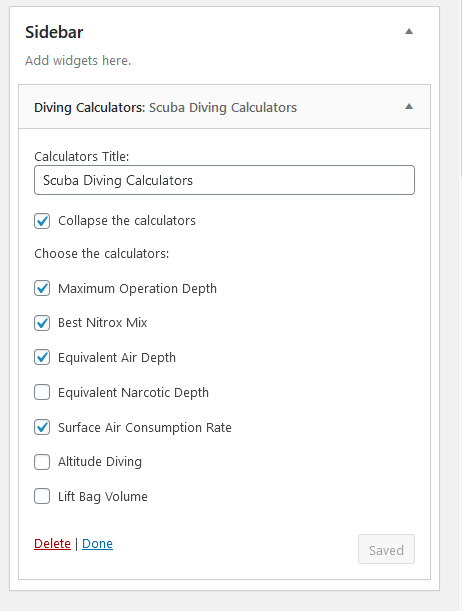Click the Lift Bag Volume label
Viewport: 462px width, 611px height.
tap(103, 496)
